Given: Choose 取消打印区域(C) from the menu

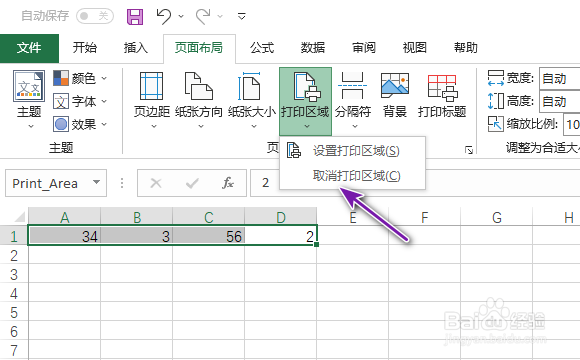Looking at the screenshot, I should click(x=353, y=176).
